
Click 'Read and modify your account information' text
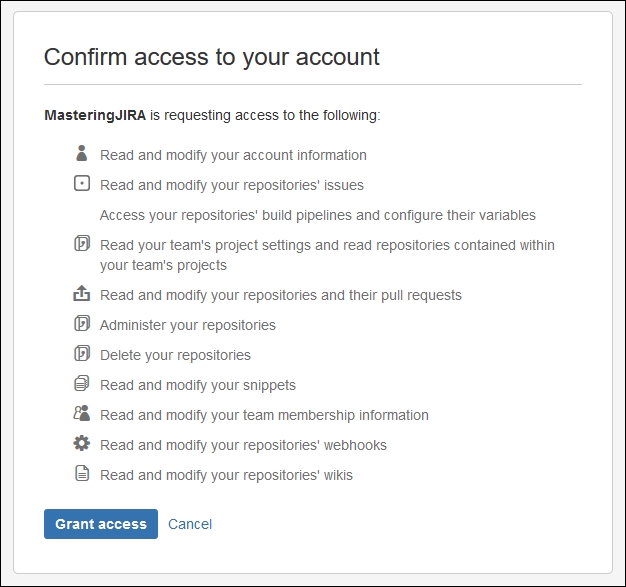click(x=233, y=155)
